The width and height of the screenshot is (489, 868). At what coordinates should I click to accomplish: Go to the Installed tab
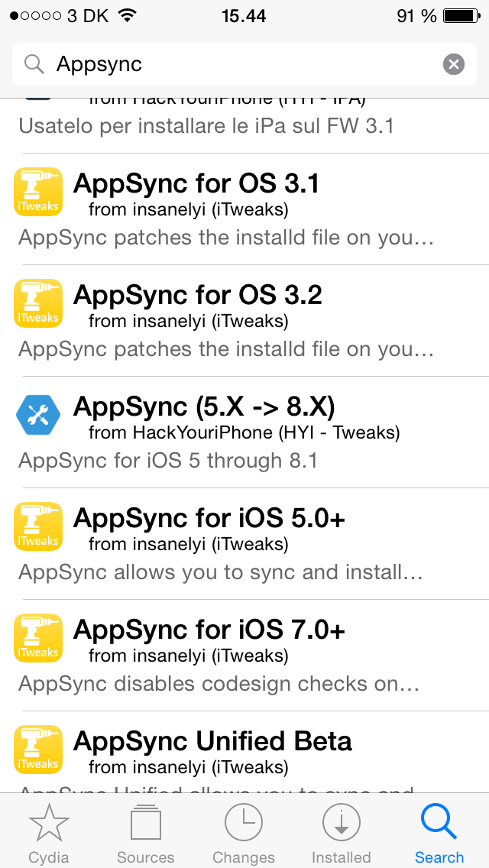pos(341,833)
